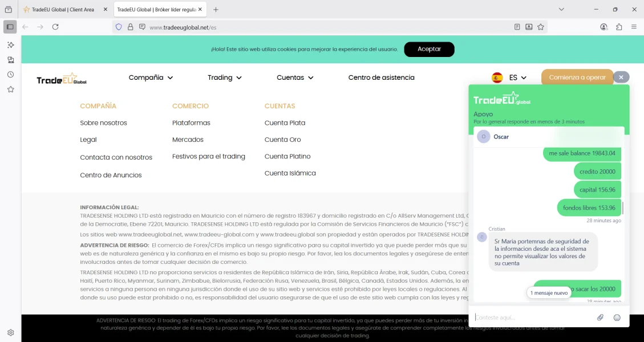Close the chat widget with the X button
644x342 pixels.
tap(621, 77)
